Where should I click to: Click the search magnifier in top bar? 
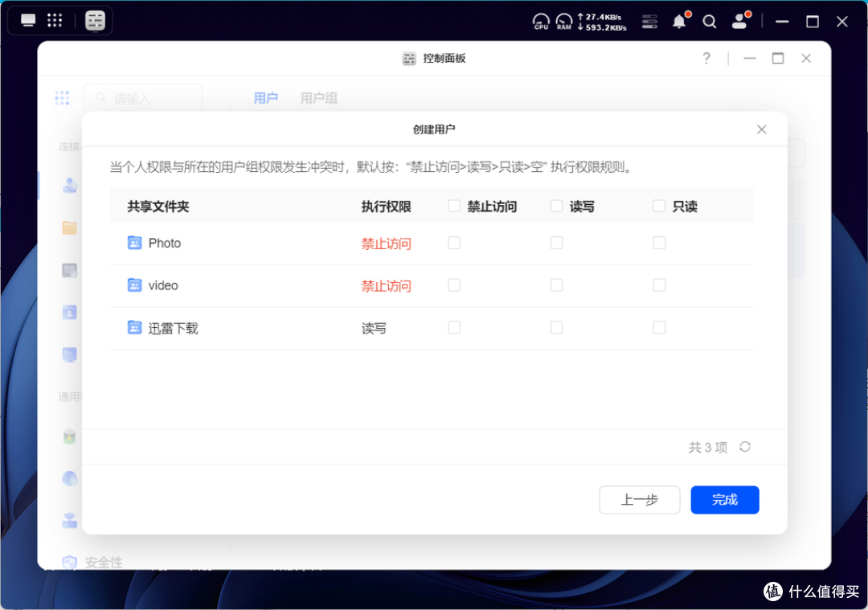pyautogui.click(x=709, y=22)
